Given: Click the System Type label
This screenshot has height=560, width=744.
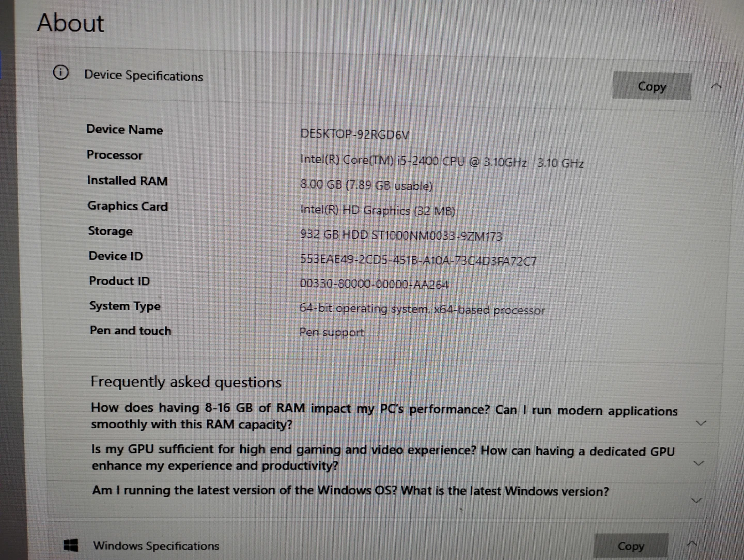Looking at the screenshot, I should click(x=125, y=306).
